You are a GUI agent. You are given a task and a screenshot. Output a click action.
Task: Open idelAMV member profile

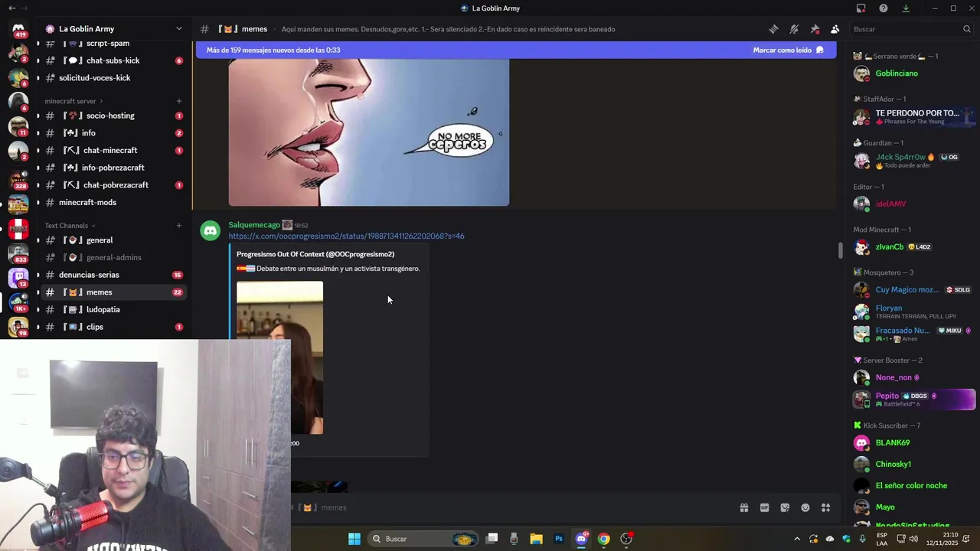click(913, 204)
